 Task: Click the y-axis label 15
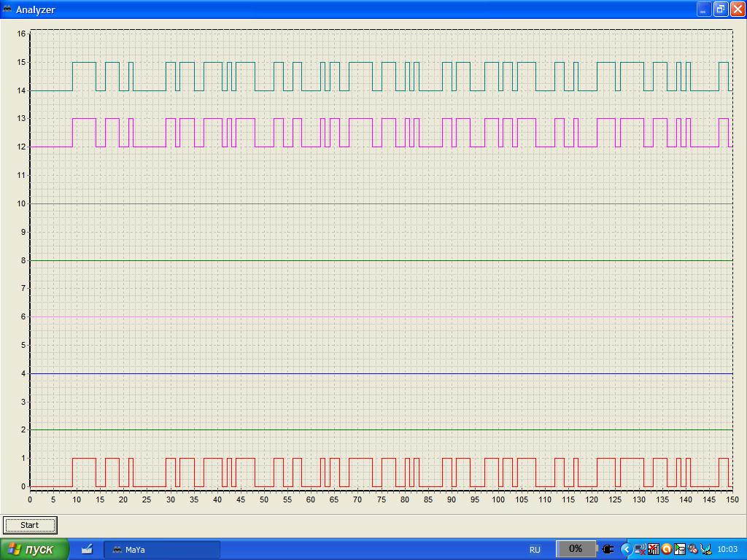(21, 63)
